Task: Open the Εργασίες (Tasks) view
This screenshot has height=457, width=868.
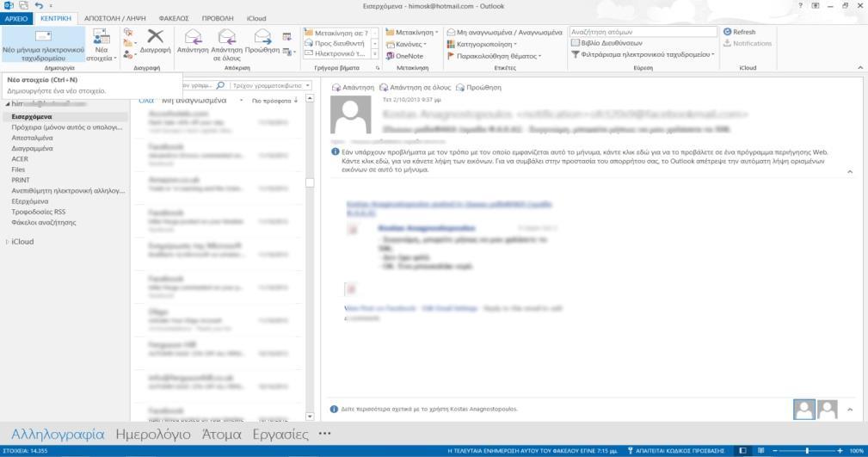Action: [x=280, y=435]
